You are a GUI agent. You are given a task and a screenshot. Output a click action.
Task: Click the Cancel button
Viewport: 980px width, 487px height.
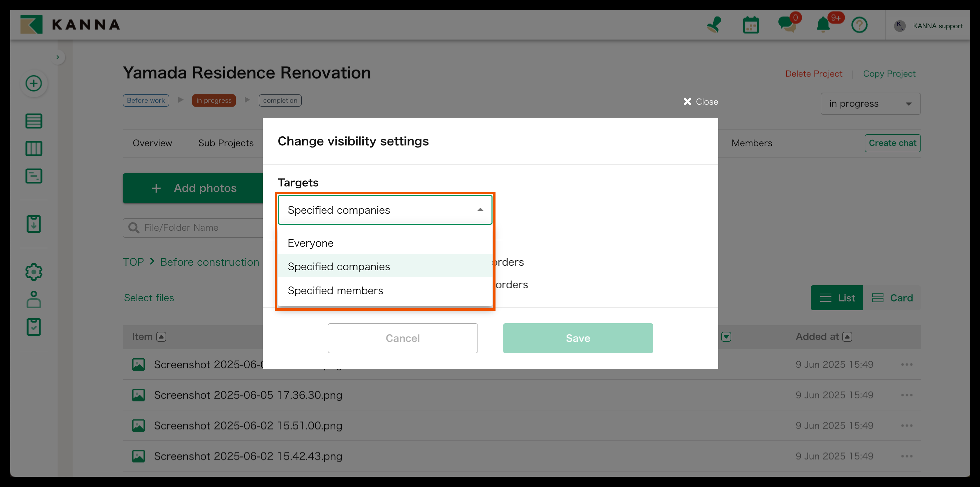pyautogui.click(x=402, y=338)
